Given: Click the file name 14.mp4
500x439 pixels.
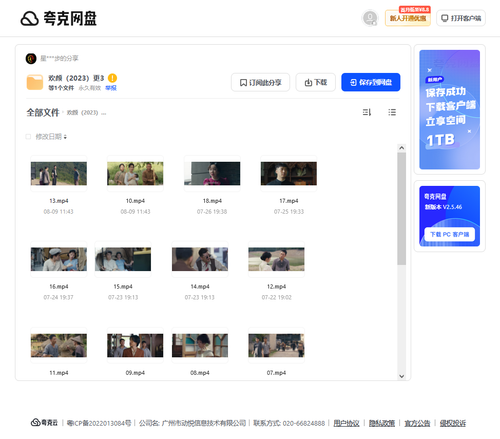Looking at the screenshot, I should 200,287.
